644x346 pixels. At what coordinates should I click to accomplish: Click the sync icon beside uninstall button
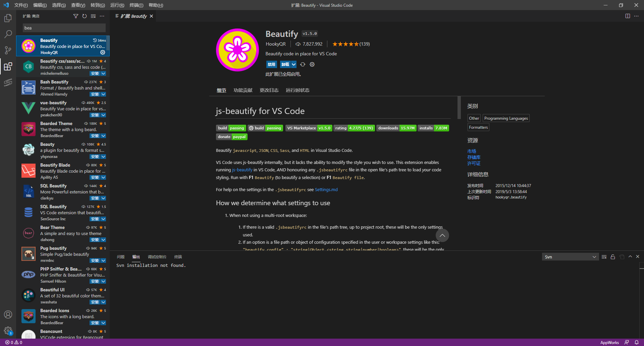303,64
